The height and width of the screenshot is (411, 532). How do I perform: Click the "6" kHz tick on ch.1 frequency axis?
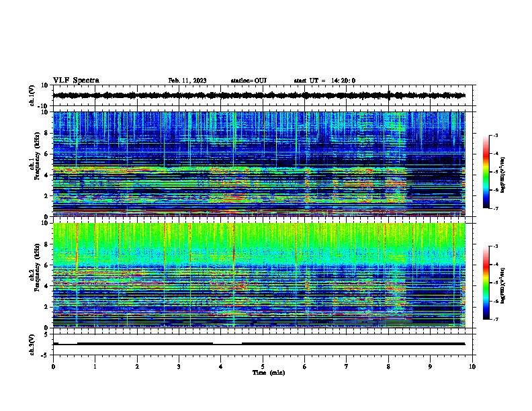46,154
